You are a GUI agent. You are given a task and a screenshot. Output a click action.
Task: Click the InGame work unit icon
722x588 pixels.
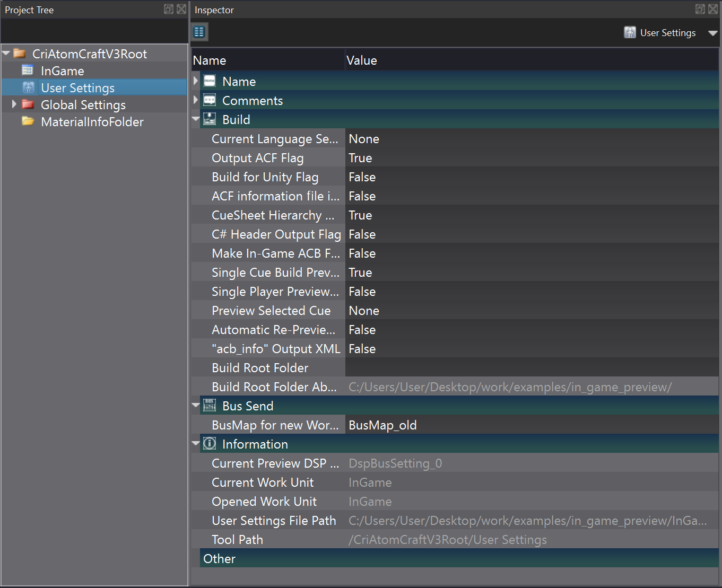[28, 71]
